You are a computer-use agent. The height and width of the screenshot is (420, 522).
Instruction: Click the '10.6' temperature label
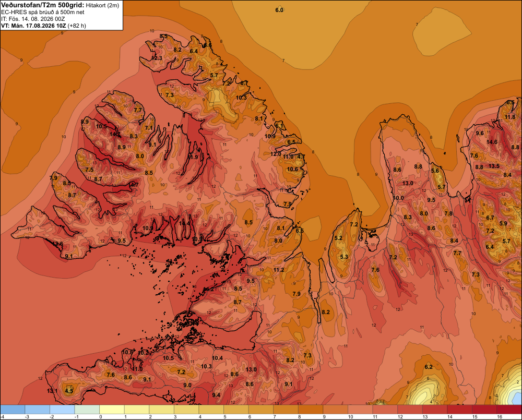tap(292, 169)
